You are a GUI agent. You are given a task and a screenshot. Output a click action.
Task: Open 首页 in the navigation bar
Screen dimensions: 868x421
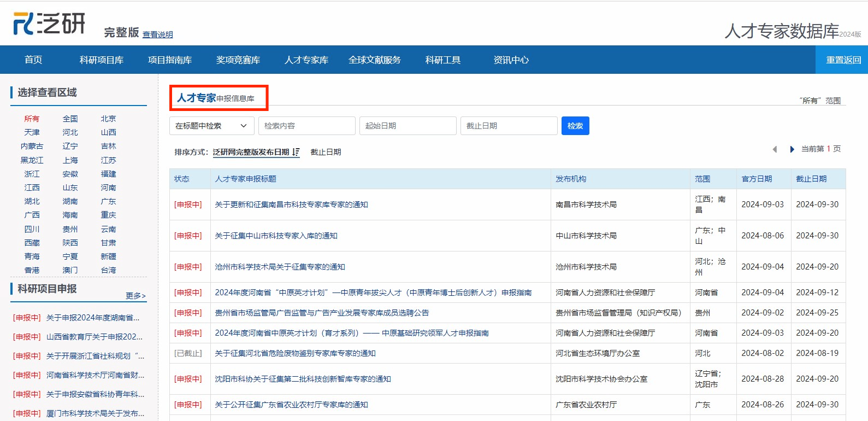[x=33, y=60]
